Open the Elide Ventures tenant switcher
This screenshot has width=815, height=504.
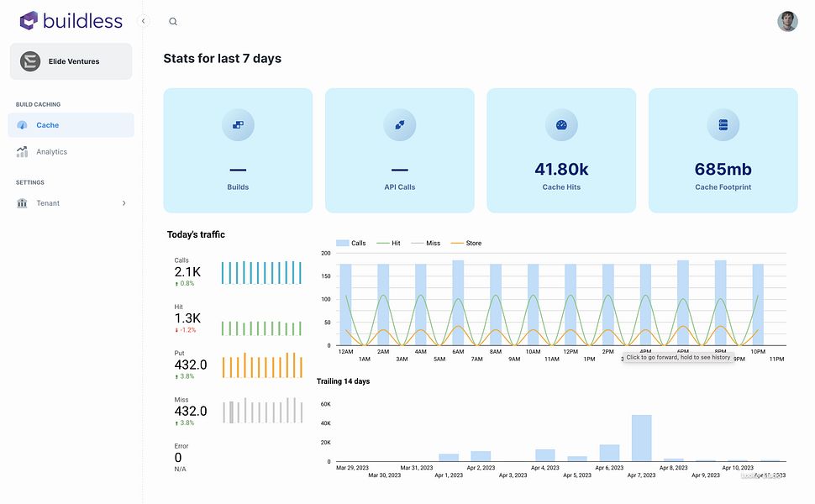71,61
